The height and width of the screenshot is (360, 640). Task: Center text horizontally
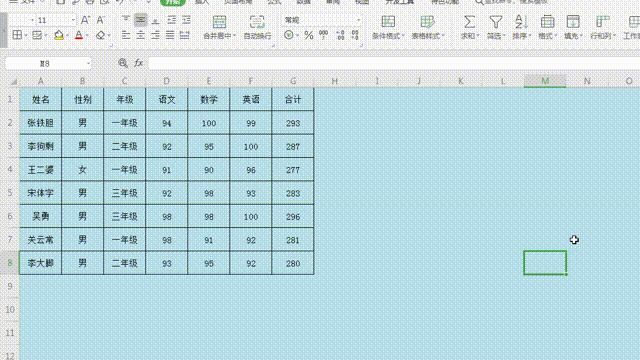[140, 36]
